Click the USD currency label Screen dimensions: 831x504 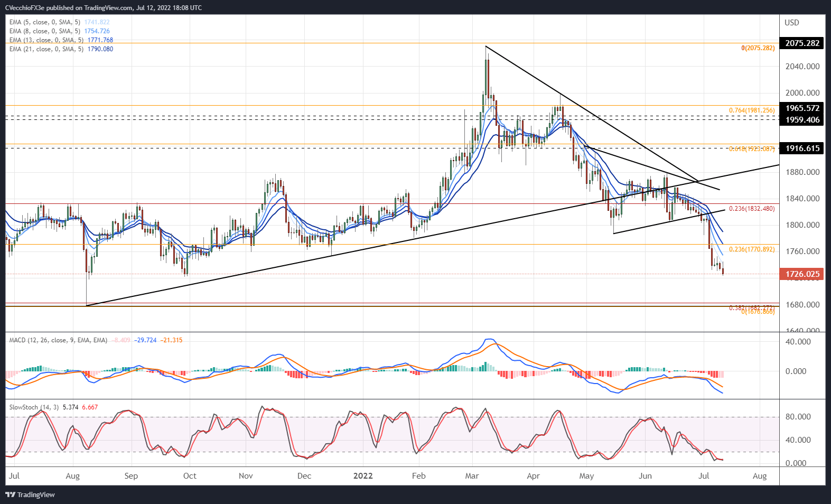point(792,23)
